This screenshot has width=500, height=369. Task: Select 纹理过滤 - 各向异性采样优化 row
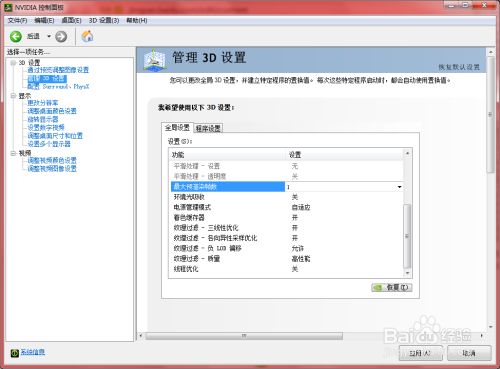287,238
